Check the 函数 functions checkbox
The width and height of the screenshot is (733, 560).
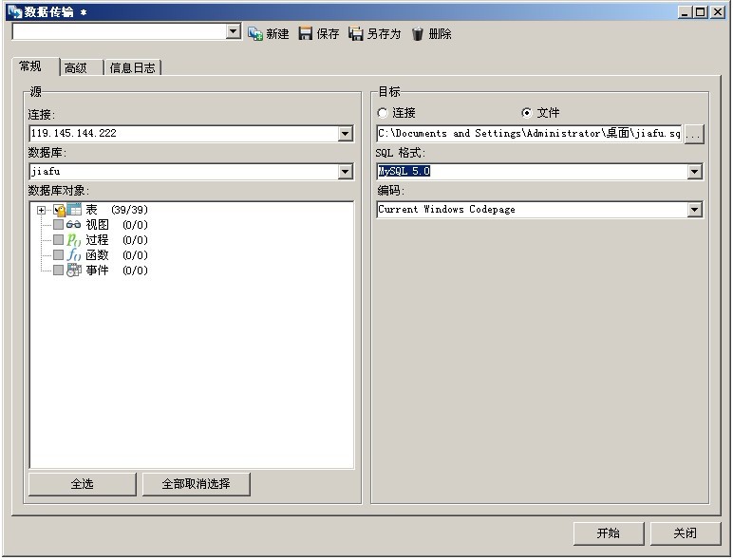click(58, 254)
